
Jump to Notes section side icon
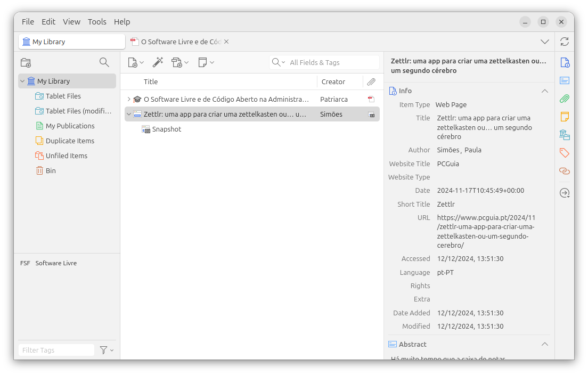pyautogui.click(x=565, y=117)
